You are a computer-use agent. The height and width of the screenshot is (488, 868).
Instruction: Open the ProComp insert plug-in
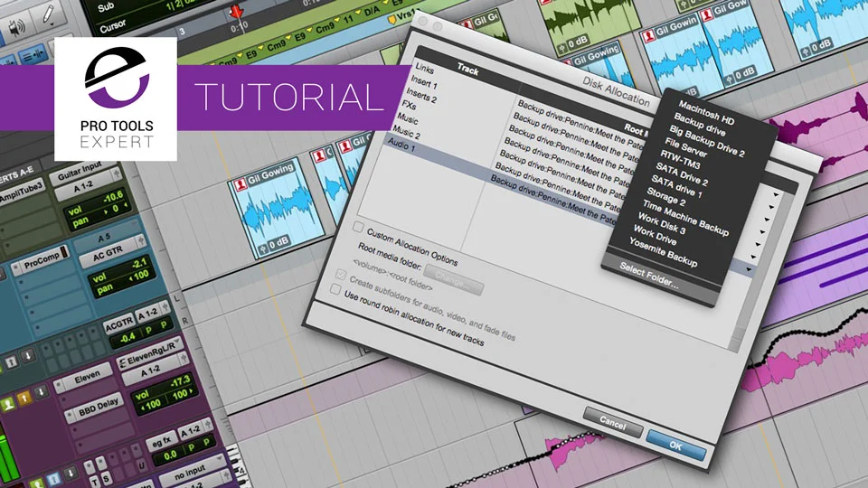click(41, 262)
